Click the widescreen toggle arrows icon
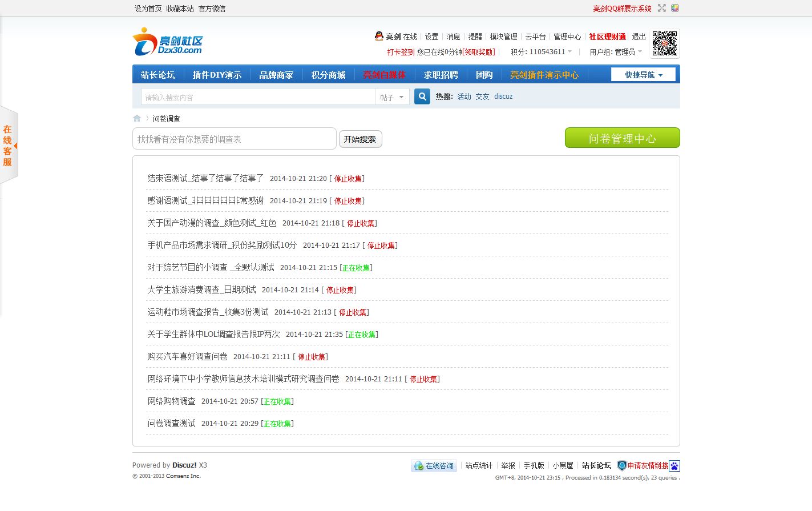This screenshot has height=511, width=812. coord(662,8)
